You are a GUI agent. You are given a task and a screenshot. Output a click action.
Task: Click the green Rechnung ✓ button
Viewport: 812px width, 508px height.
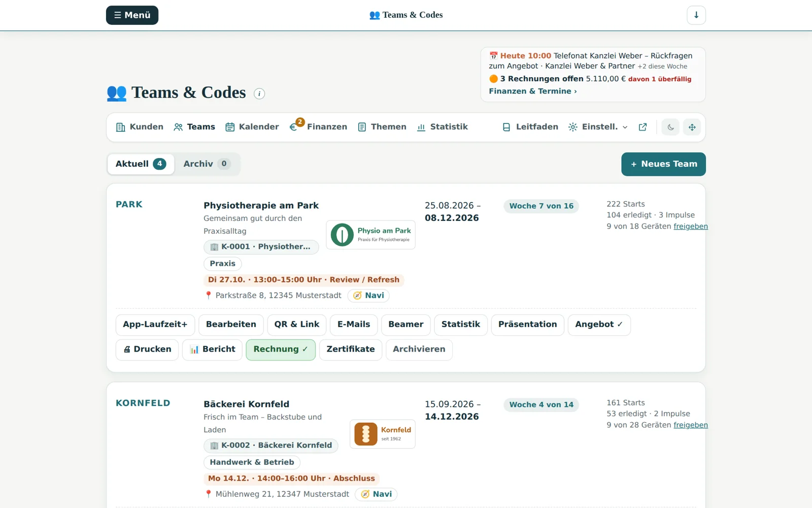pos(281,350)
